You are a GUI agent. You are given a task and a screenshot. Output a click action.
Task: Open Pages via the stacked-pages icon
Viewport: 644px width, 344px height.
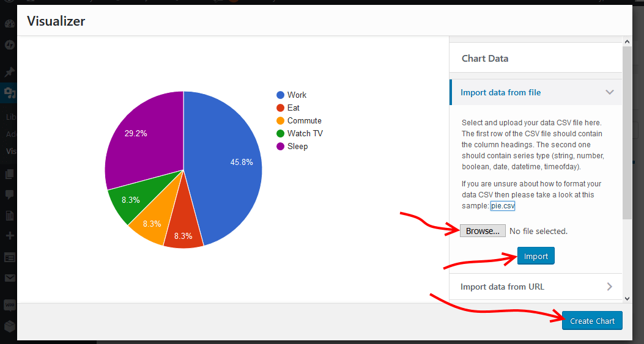[x=9, y=174]
